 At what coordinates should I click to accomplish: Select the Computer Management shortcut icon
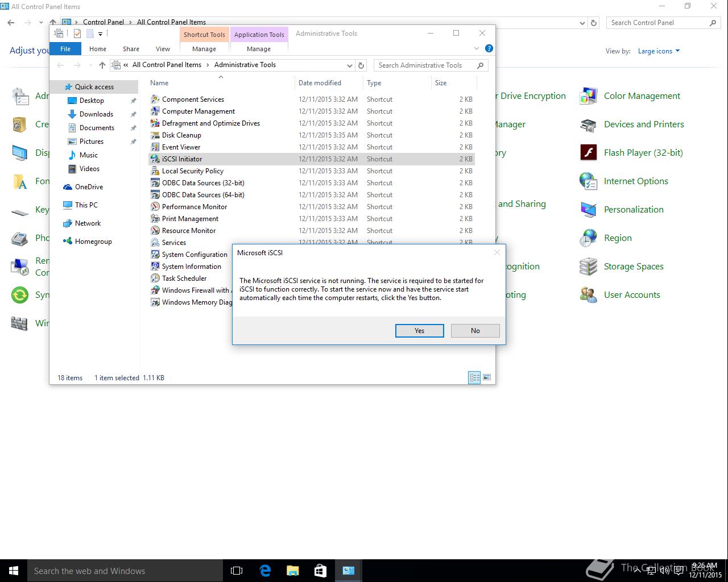click(155, 111)
